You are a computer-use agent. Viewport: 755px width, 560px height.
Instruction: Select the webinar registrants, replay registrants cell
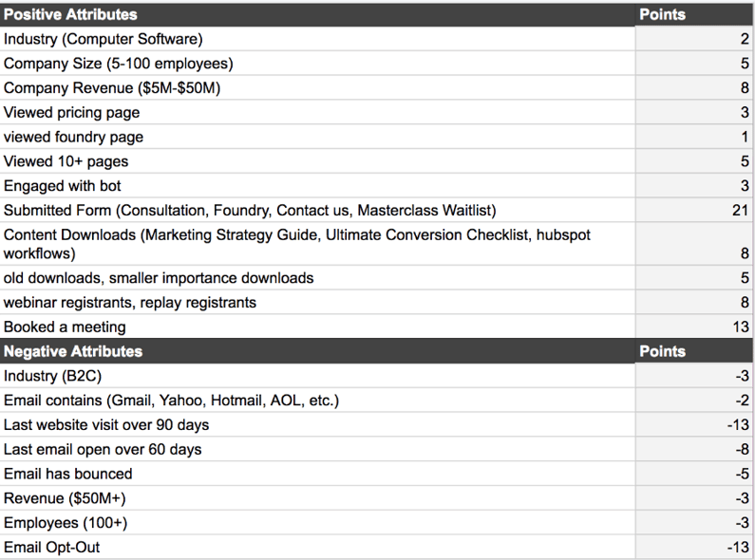click(317, 303)
